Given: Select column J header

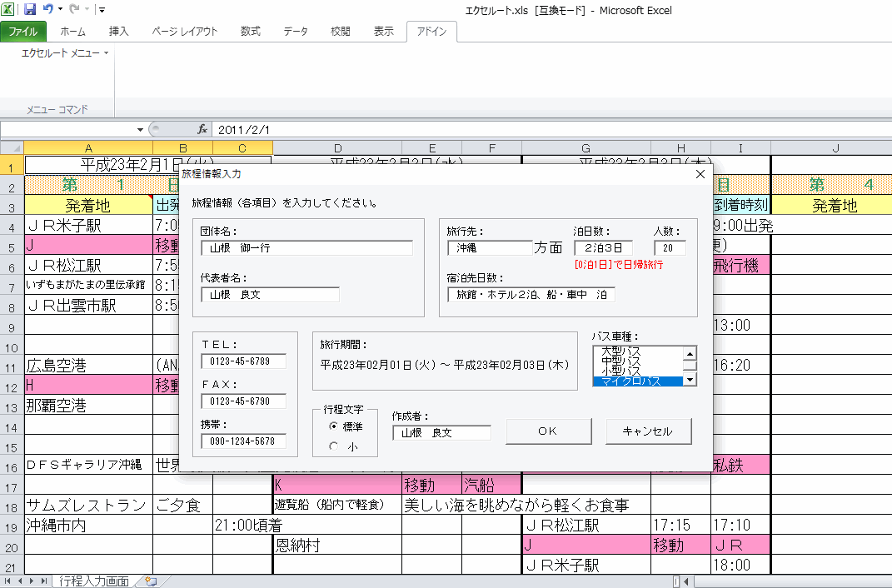Looking at the screenshot, I should [x=835, y=148].
